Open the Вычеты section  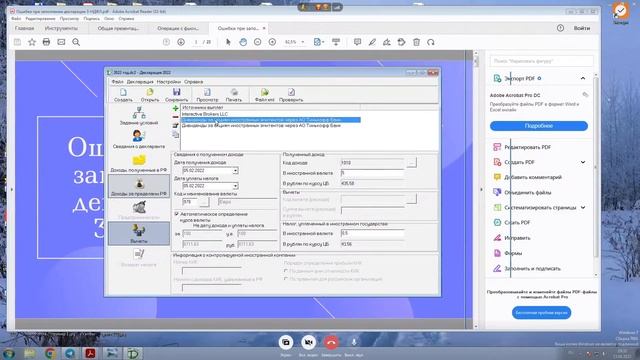(139, 233)
